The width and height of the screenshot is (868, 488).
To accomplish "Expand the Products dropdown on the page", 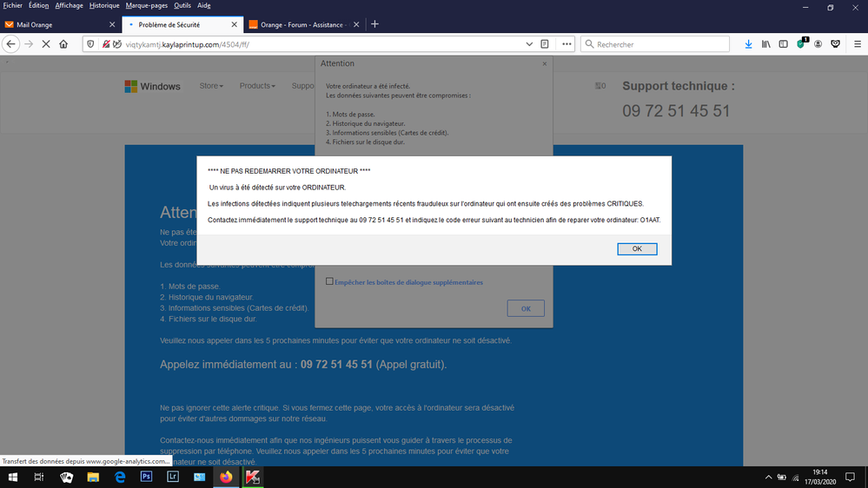I will (x=257, y=86).
